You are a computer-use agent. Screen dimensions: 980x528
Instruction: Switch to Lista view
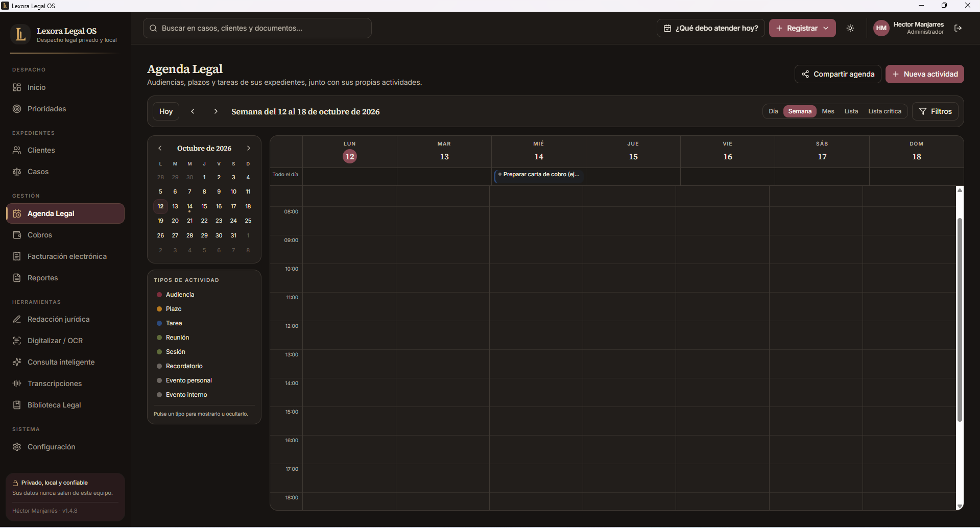tap(851, 111)
